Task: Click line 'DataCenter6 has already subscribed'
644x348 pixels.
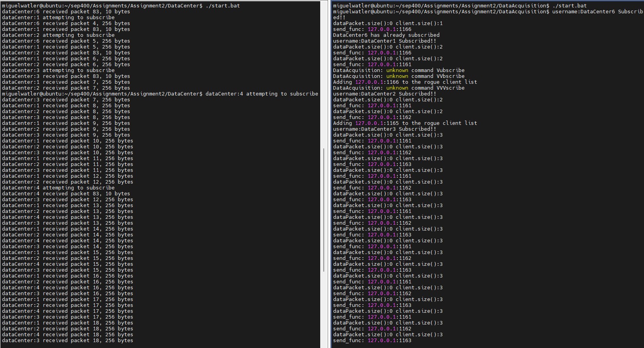Action: pos(386,35)
